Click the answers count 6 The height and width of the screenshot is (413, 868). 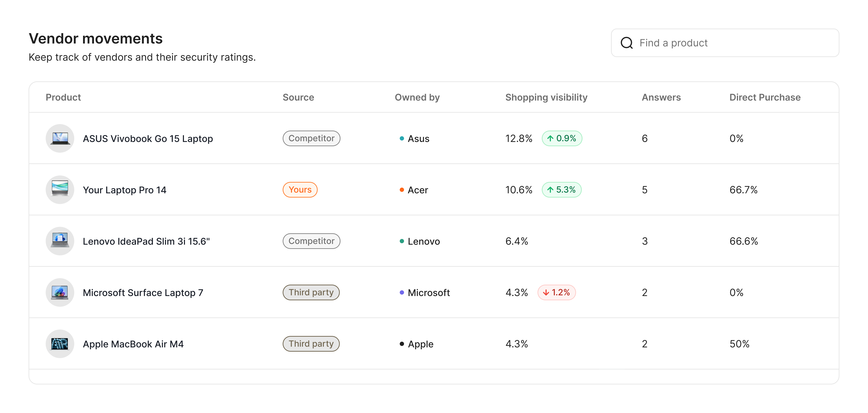point(645,138)
